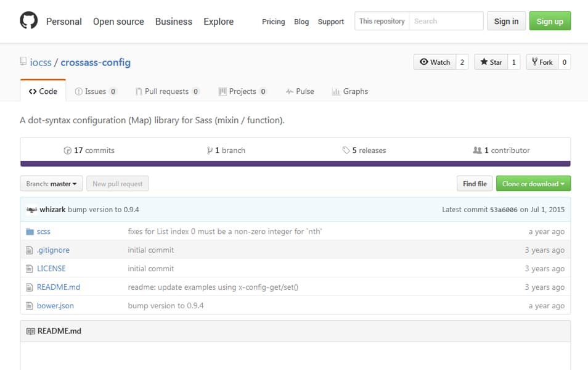The width and height of the screenshot is (588, 370).
Task: Click the LICENSE file icon
Action: (30, 269)
